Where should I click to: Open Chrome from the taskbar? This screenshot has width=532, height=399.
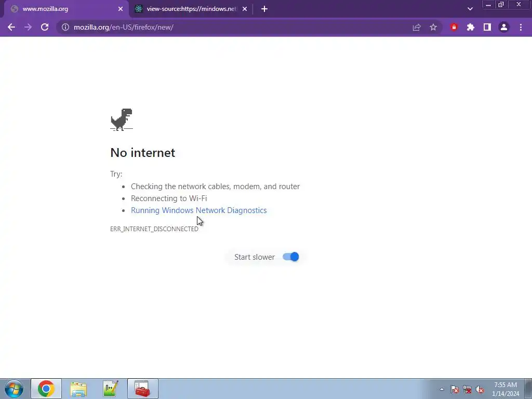[x=46, y=389]
